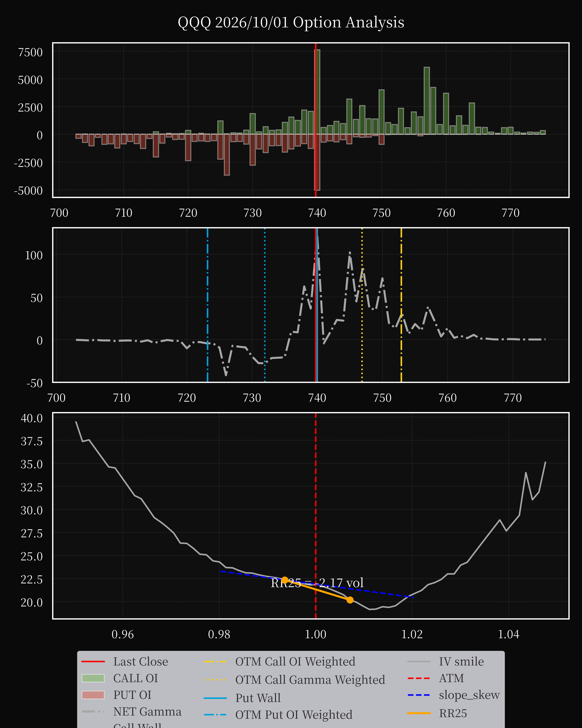Viewport: 582px width, 728px height.
Task: Click the PUT OI red legend swatch
Action: coord(93,695)
